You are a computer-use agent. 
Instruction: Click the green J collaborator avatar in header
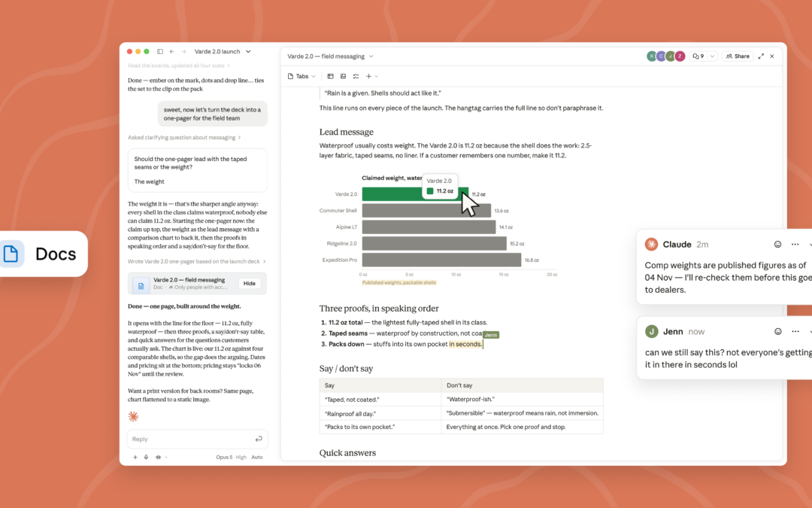(671, 56)
